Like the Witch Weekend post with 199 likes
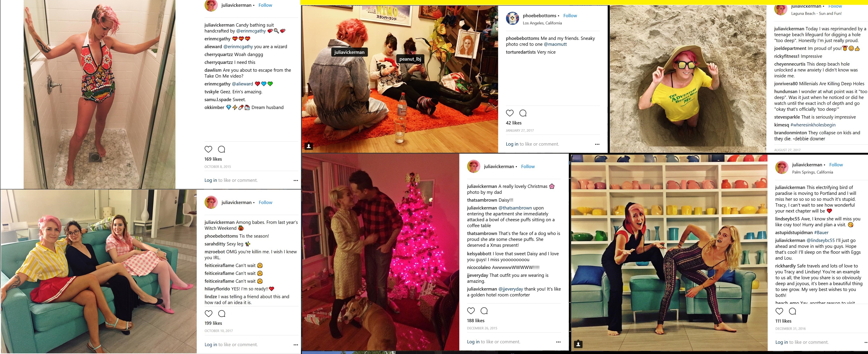 tap(208, 314)
